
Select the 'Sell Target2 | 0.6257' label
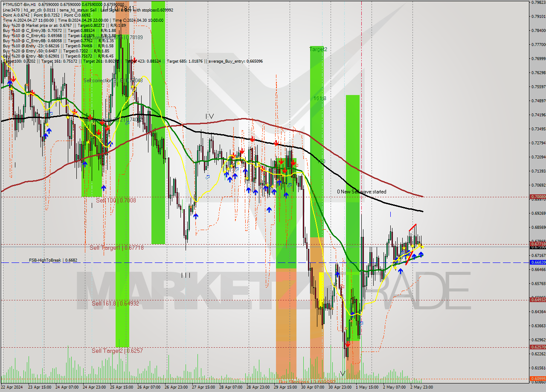[x=117, y=351]
